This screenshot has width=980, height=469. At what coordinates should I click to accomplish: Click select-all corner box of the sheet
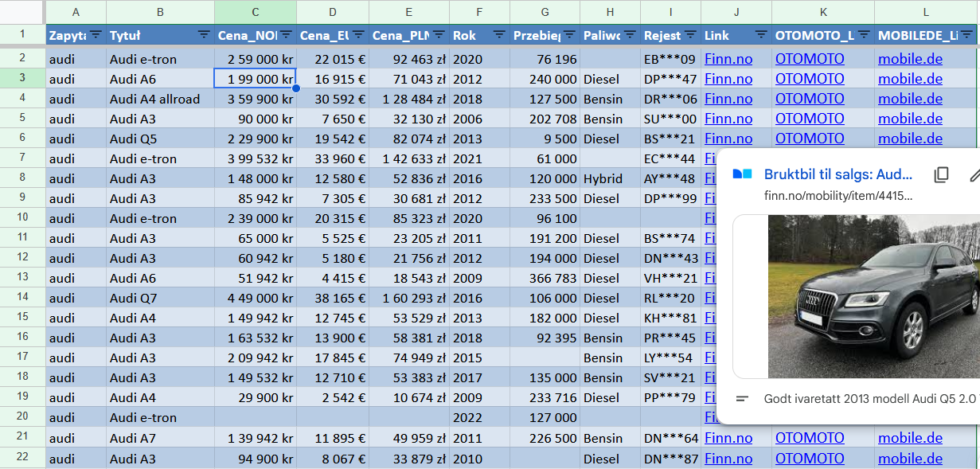22,12
